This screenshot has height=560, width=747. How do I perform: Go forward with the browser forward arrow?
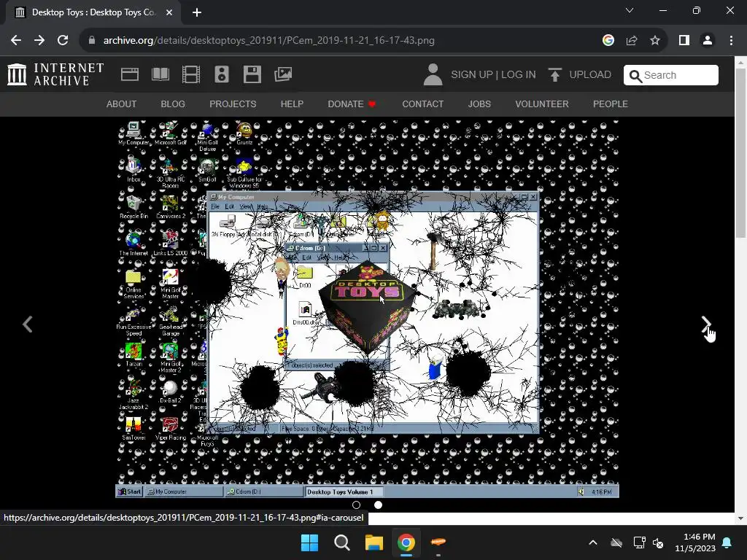pyautogui.click(x=39, y=41)
